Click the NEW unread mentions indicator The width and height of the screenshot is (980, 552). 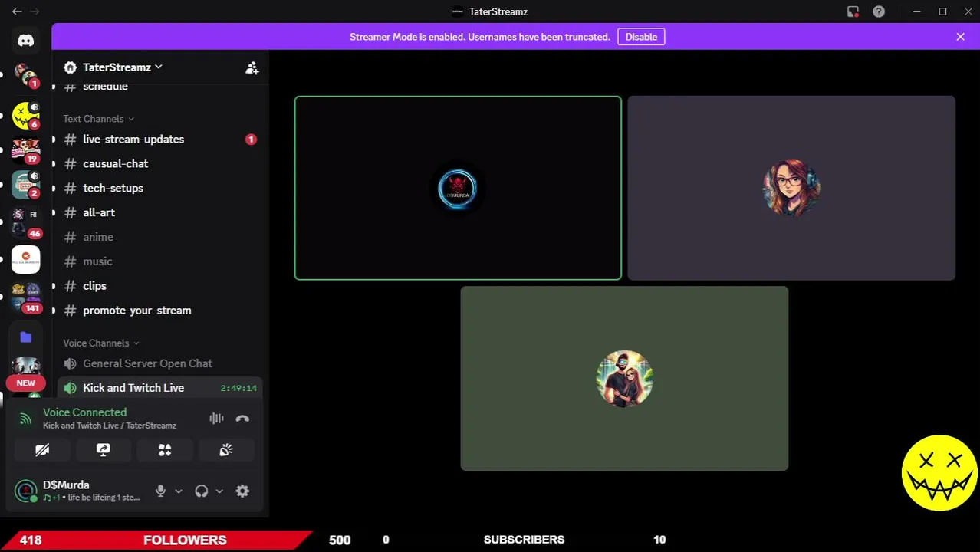coord(25,383)
